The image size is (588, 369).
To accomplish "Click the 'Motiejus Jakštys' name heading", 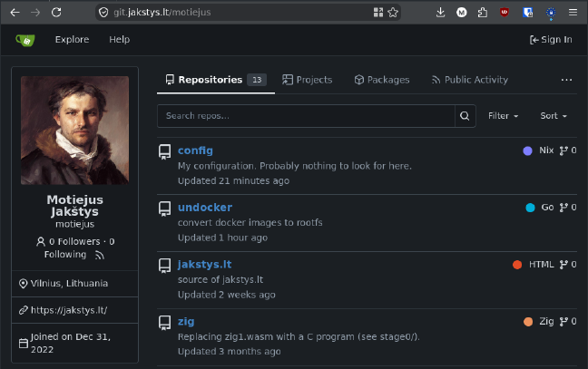I will click(x=74, y=206).
